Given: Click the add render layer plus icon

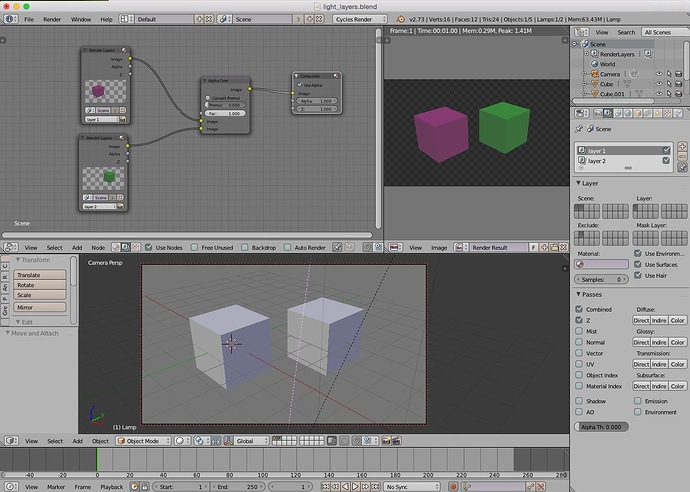Looking at the screenshot, I should coord(682,147).
